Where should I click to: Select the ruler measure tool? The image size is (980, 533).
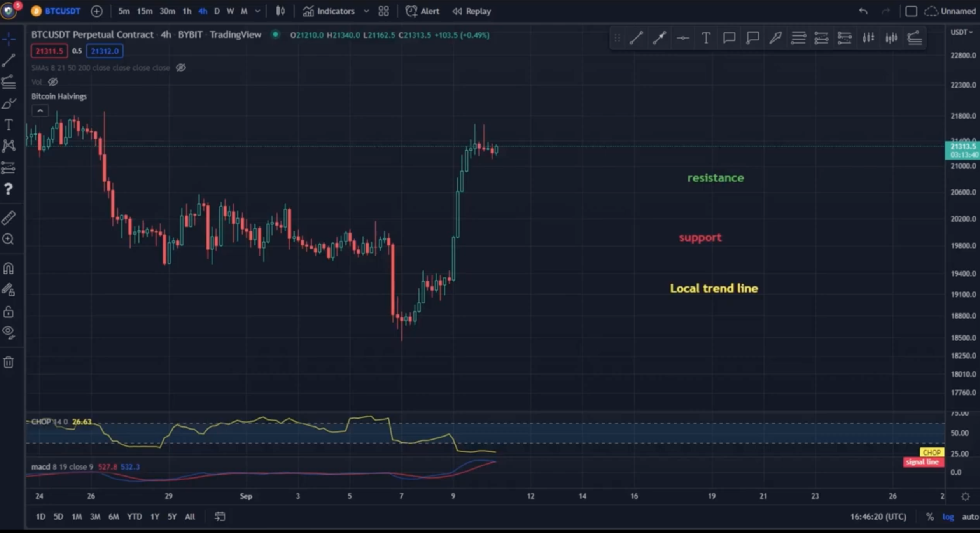click(9, 218)
